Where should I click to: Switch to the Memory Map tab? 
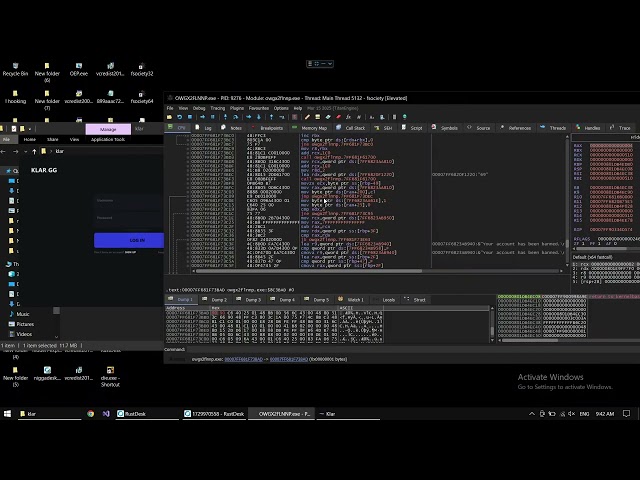click(310, 128)
